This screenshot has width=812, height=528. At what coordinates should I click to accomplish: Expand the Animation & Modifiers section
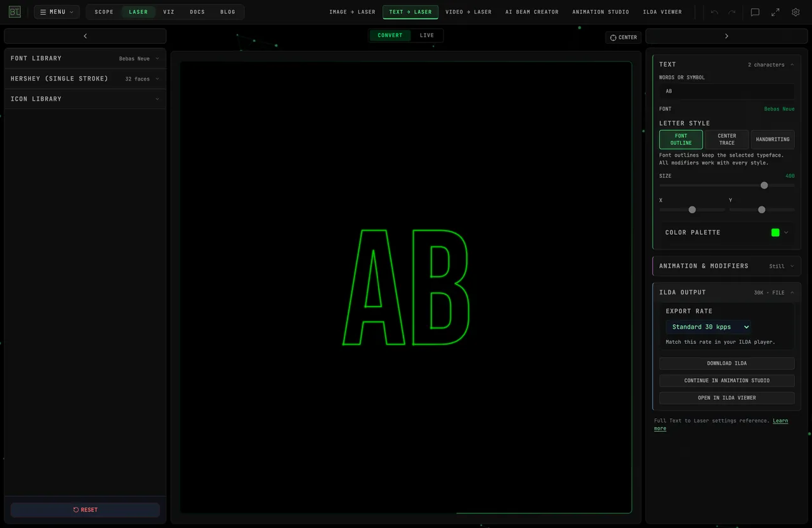click(x=726, y=266)
